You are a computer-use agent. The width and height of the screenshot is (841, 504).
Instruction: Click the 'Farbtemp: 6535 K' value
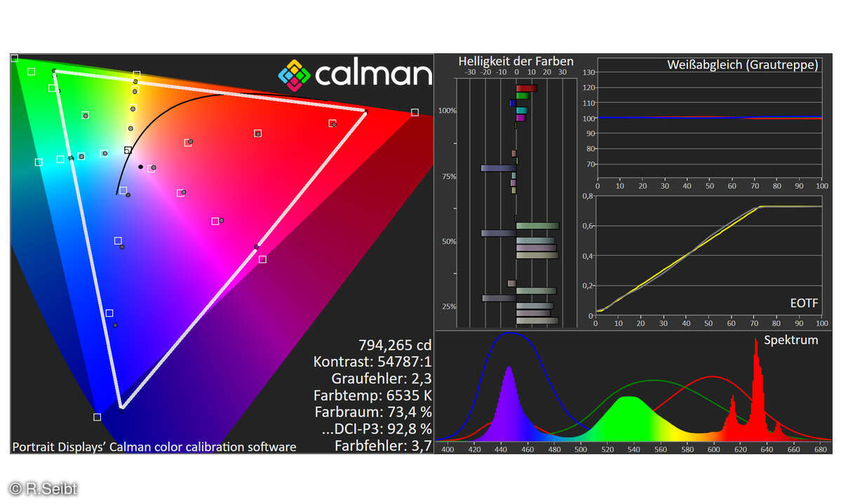point(372,395)
